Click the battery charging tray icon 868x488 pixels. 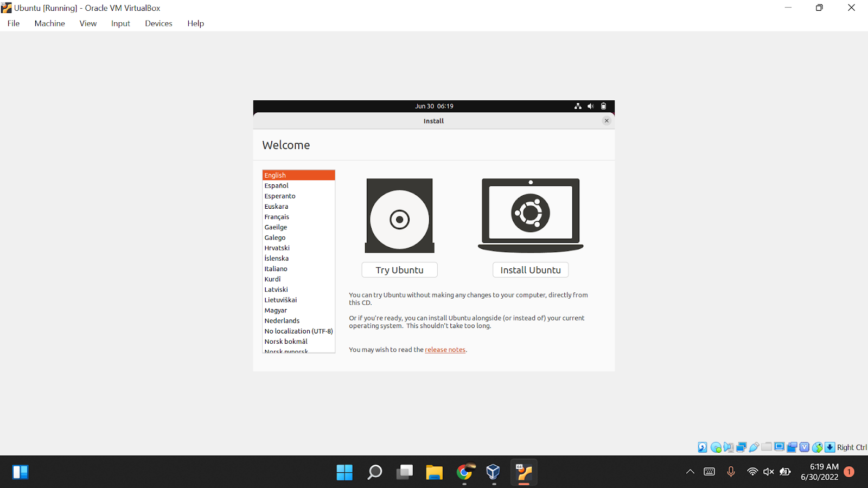click(x=785, y=472)
